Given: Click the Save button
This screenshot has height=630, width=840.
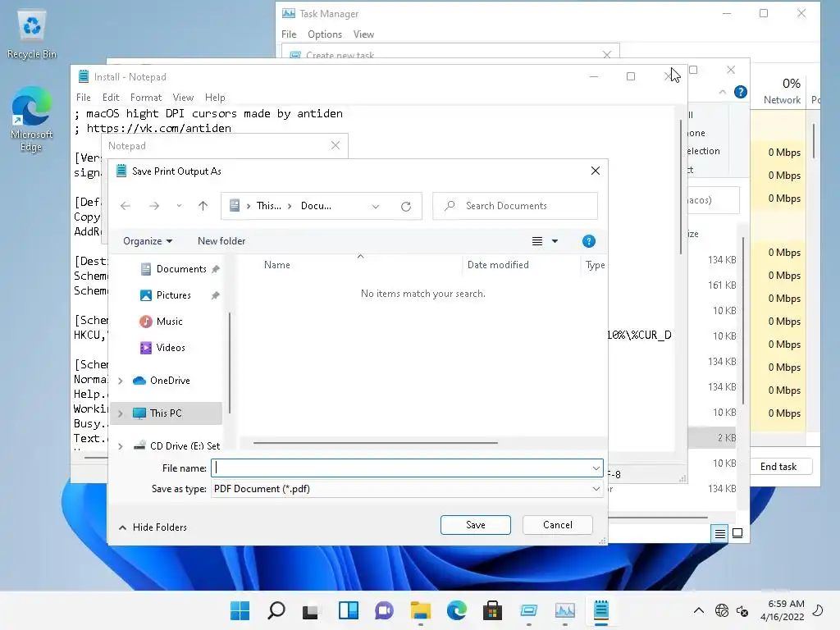Looking at the screenshot, I should [476, 525].
